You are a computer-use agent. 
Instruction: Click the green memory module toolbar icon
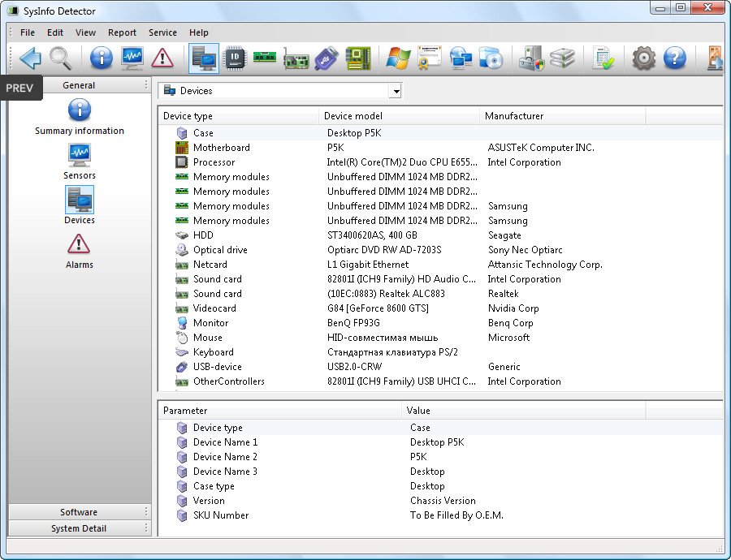(265, 58)
